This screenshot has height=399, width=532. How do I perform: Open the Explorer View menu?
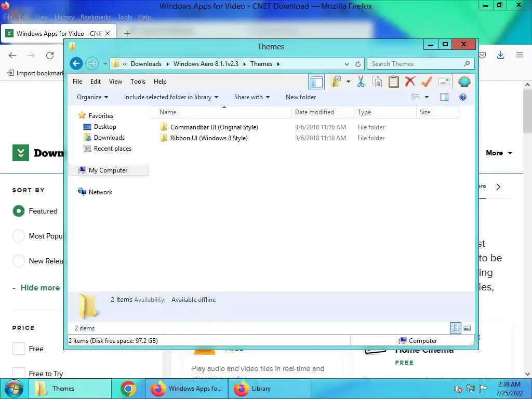coord(115,82)
